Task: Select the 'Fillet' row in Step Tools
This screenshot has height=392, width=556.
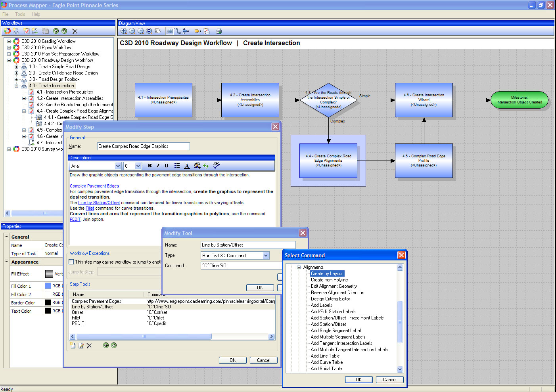Action: pyautogui.click(x=172, y=318)
